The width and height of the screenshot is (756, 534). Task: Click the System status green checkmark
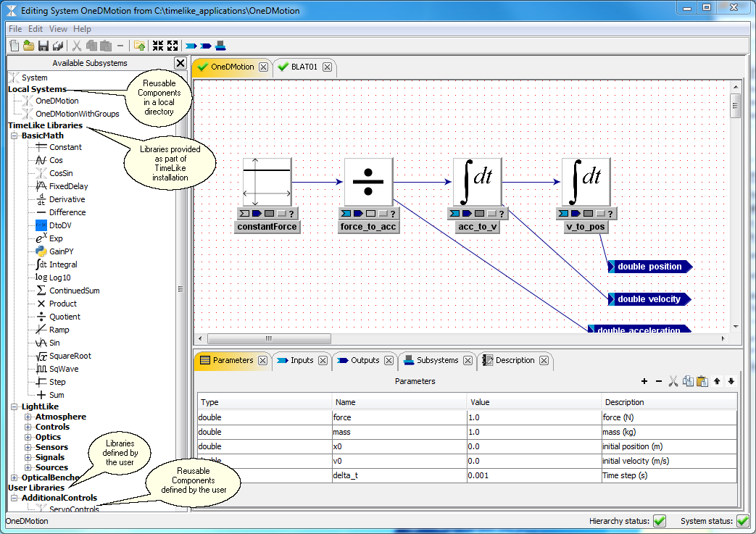[743, 521]
